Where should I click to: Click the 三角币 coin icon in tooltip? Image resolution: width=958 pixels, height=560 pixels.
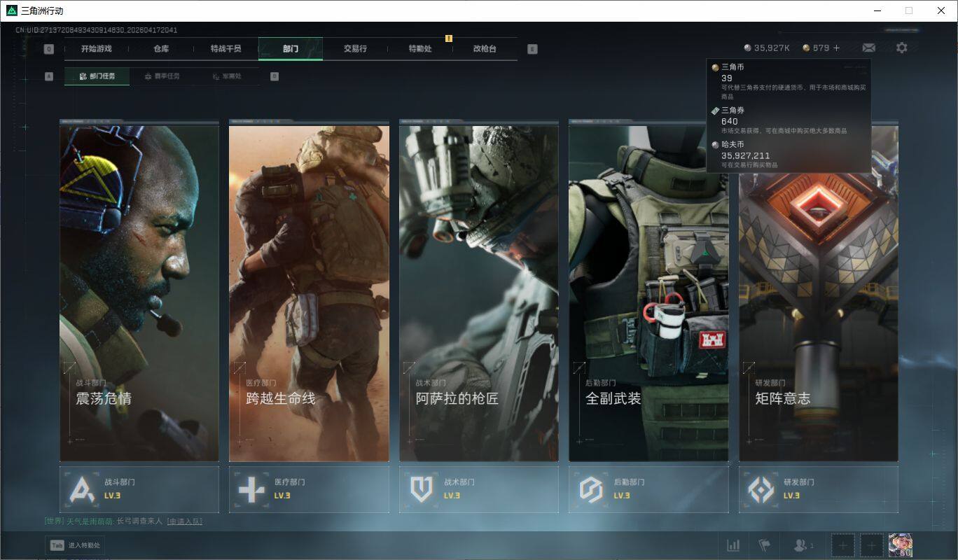pos(715,67)
